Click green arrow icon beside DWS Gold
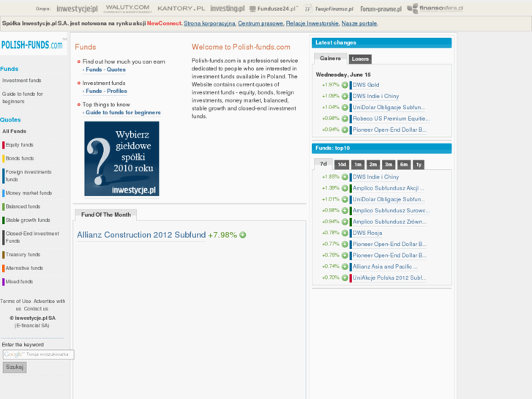This screenshot has height=399, width=532. pyautogui.click(x=345, y=85)
